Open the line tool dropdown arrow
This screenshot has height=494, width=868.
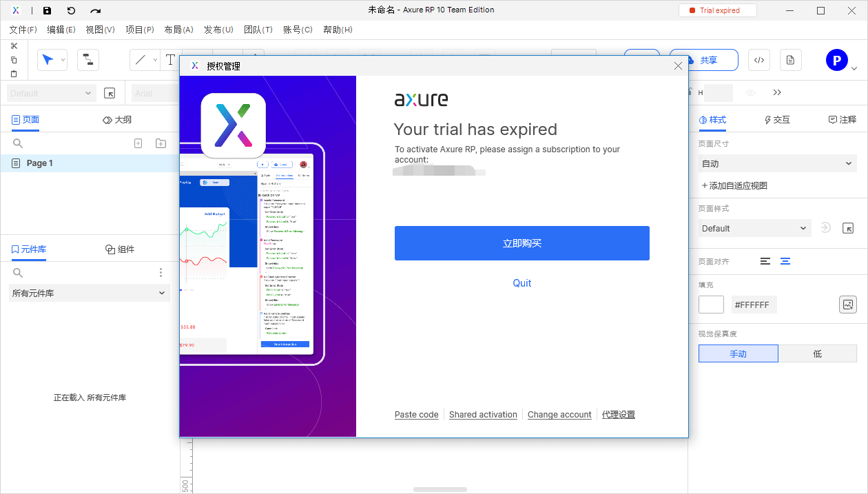pos(155,60)
